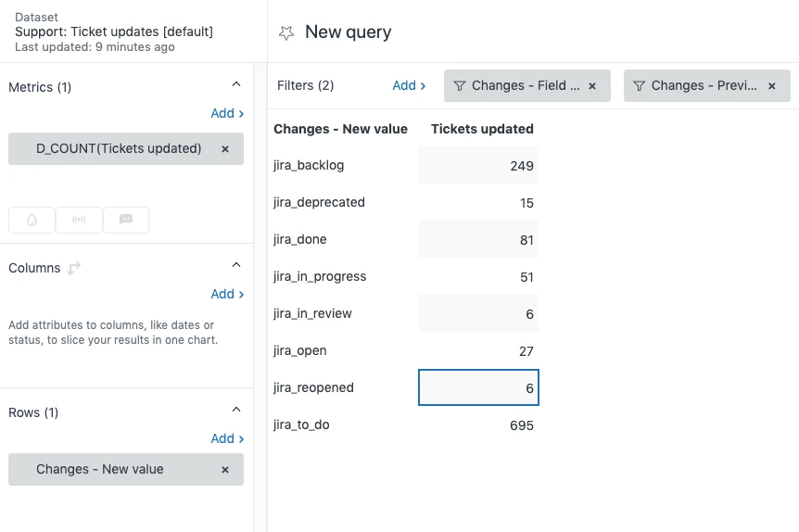Click the speech bubble icon under metrics

[126, 220]
